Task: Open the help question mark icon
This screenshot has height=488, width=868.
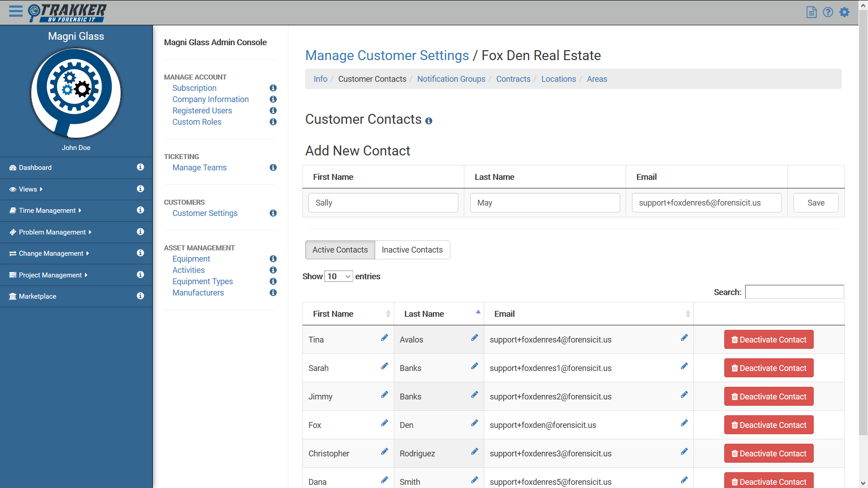Action: pos(828,12)
